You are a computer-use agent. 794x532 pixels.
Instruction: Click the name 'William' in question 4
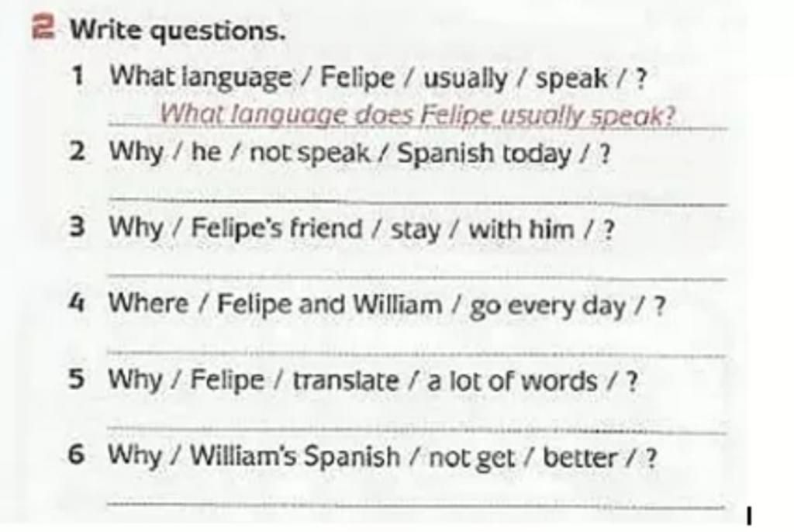(x=397, y=305)
